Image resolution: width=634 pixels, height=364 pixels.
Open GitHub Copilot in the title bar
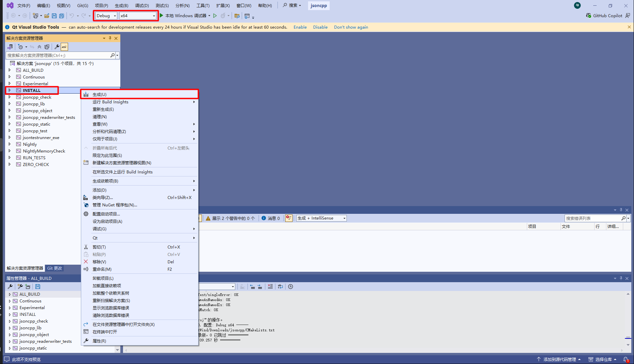[604, 15]
